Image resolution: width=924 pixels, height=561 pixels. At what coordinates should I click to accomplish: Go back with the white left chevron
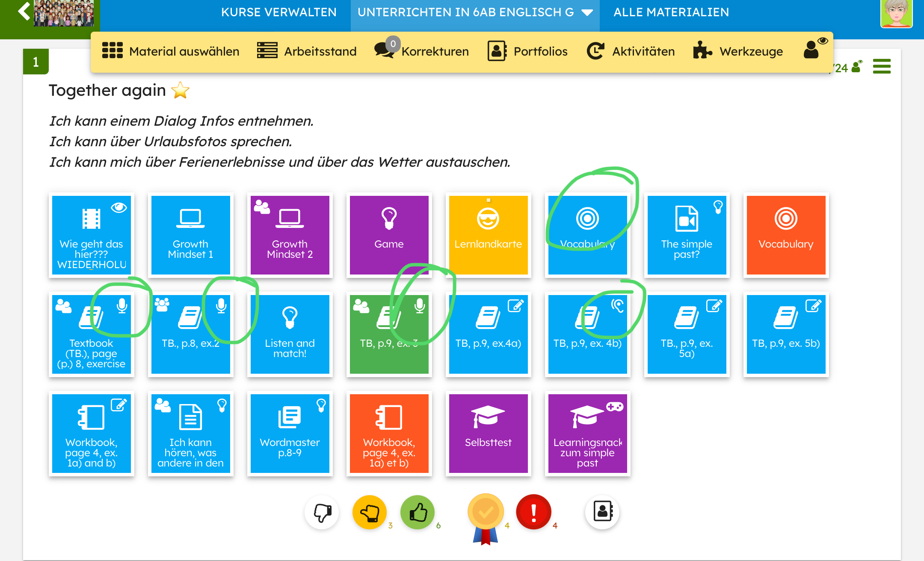point(24,12)
